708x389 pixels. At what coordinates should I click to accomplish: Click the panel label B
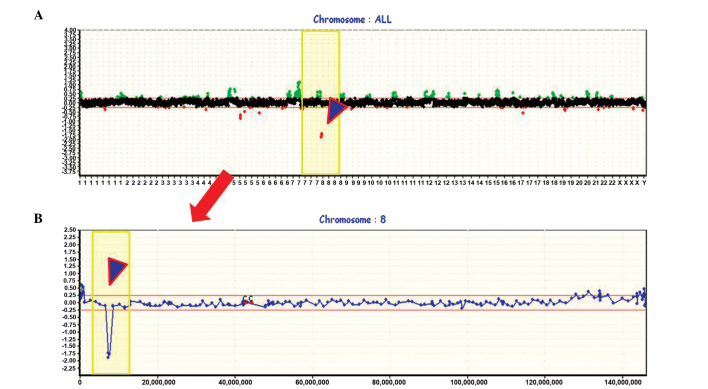coord(38,218)
